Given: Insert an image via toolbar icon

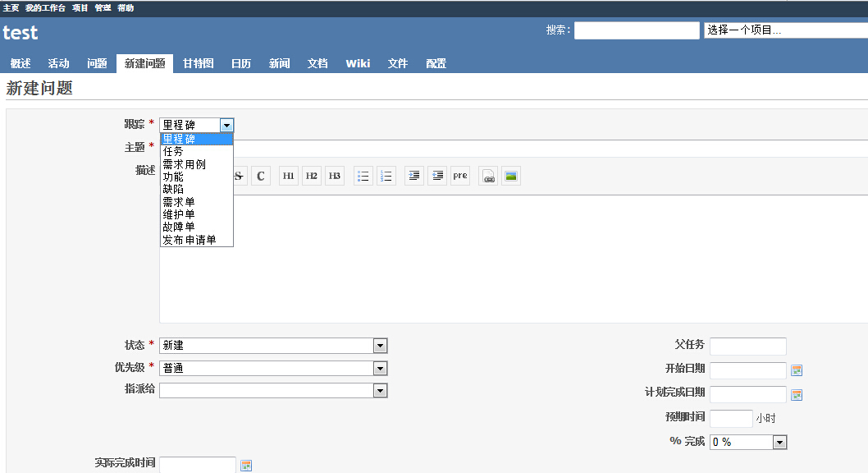Looking at the screenshot, I should point(511,176).
